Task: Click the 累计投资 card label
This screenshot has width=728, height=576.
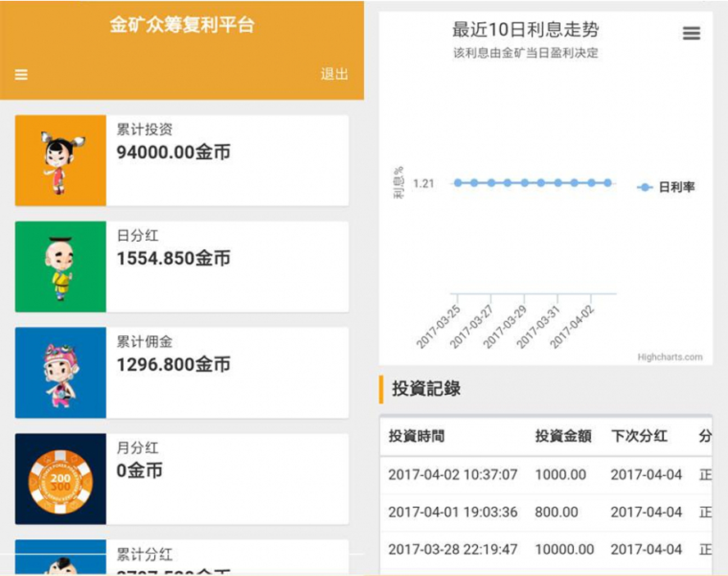Action: click(144, 129)
